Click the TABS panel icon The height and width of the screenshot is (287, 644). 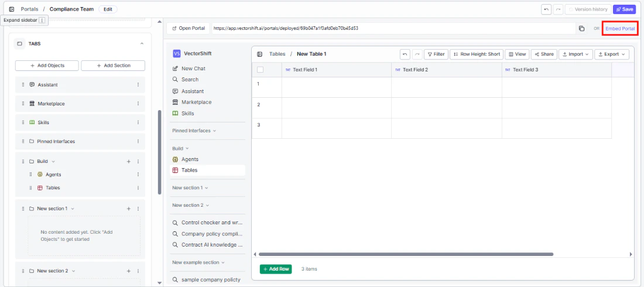(x=19, y=43)
